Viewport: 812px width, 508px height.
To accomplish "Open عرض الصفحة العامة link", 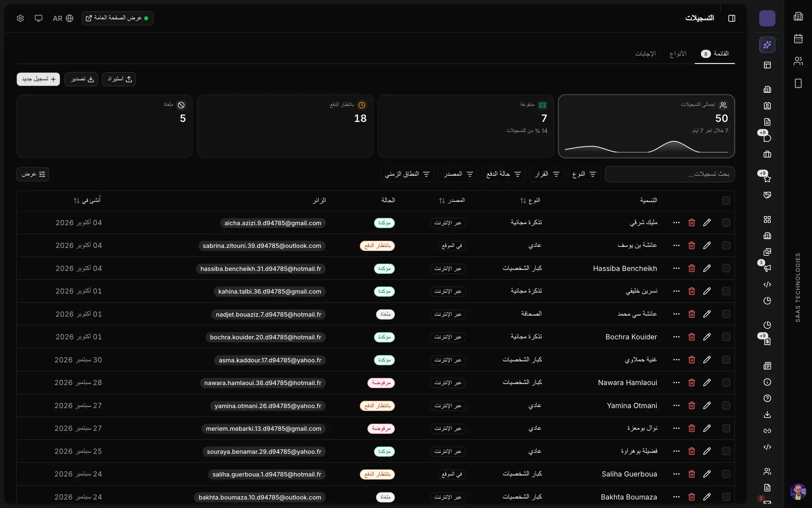I will 117,18.
